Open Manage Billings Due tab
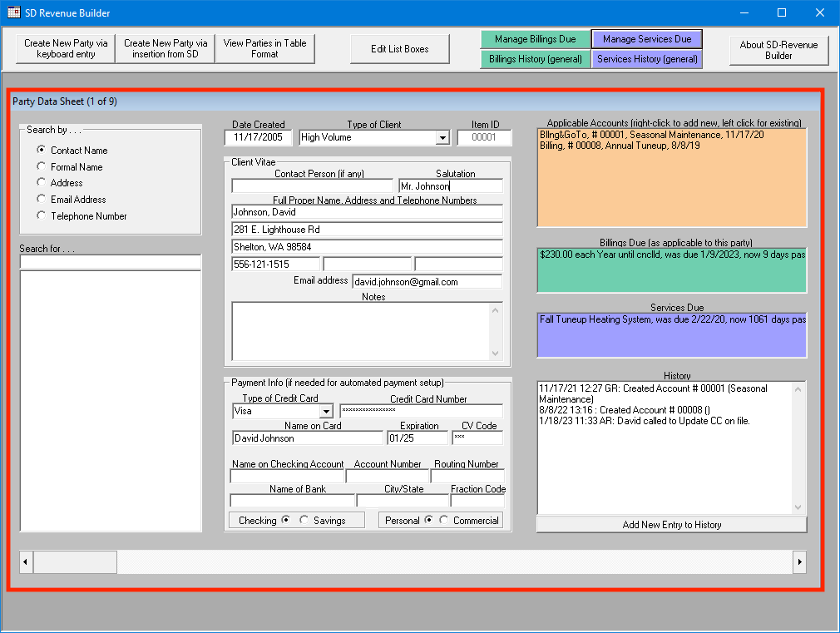The width and height of the screenshot is (840, 633). (535, 39)
